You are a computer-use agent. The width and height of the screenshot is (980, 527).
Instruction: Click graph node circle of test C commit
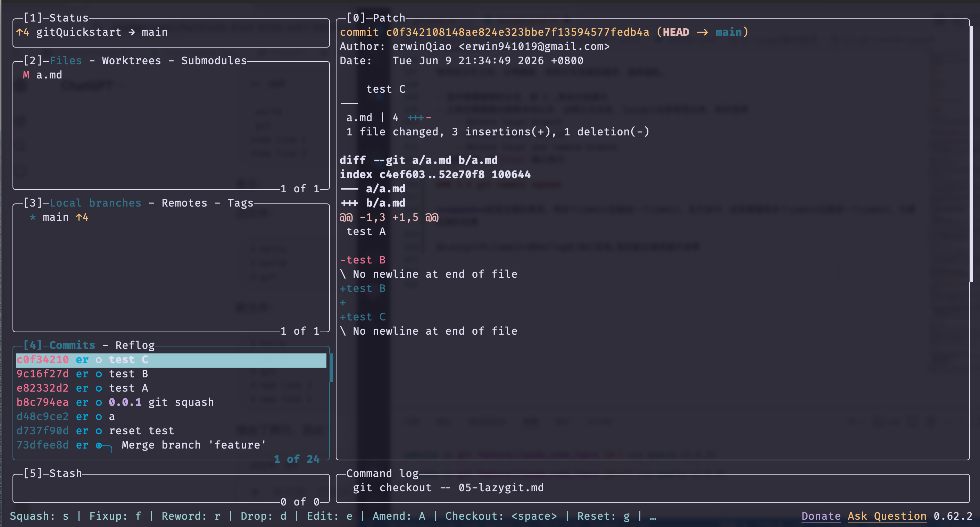click(x=99, y=360)
